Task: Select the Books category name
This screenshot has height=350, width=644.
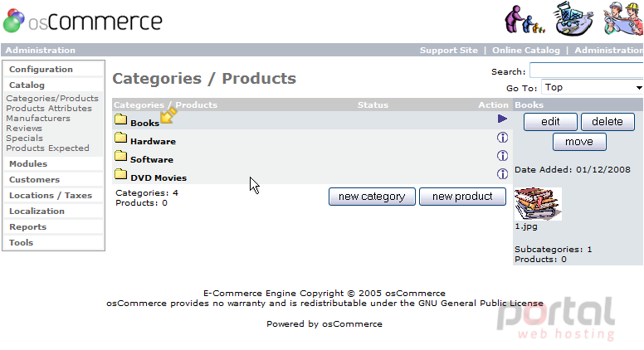Action: click(x=144, y=123)
